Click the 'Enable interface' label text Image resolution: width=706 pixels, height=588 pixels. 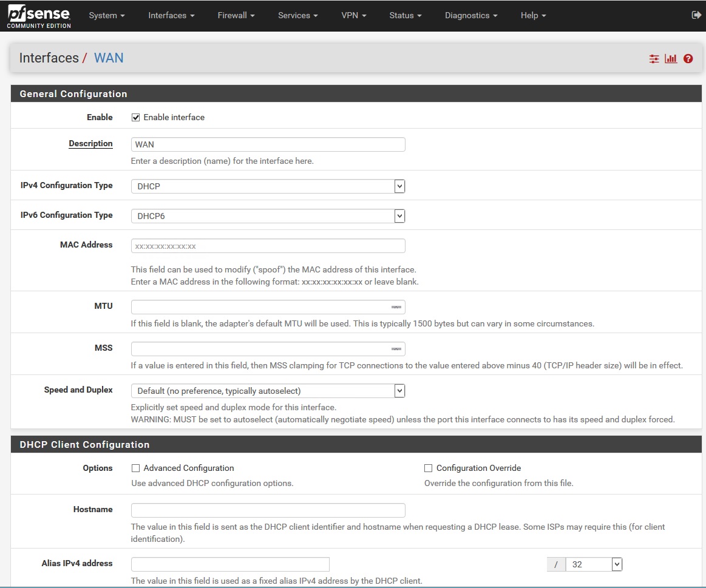(x=174, y=118)
